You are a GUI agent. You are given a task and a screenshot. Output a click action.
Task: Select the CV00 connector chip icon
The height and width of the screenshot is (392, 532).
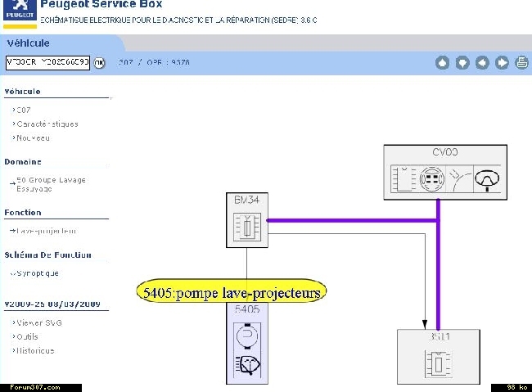[404, 179]
